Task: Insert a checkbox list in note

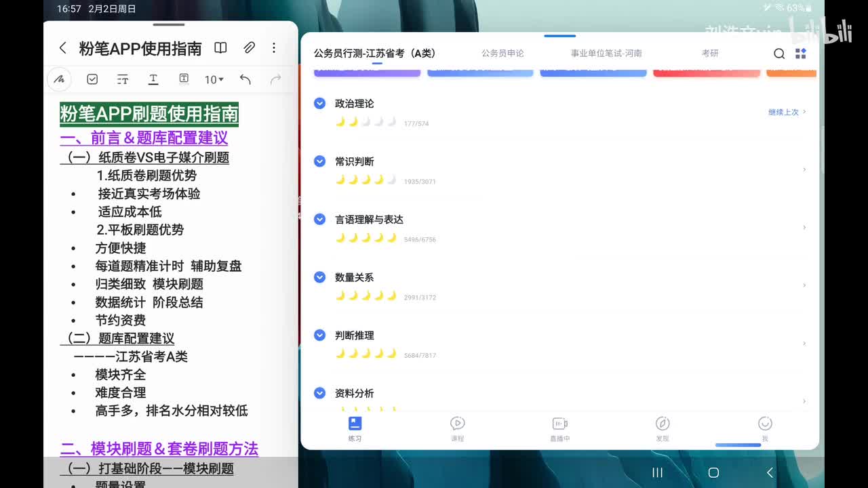Action: 92,79
